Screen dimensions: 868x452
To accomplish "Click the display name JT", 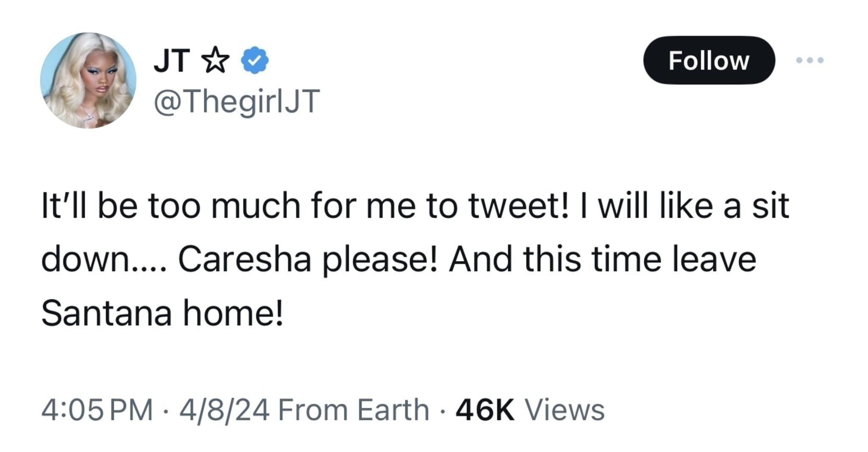I will [172, 59].
